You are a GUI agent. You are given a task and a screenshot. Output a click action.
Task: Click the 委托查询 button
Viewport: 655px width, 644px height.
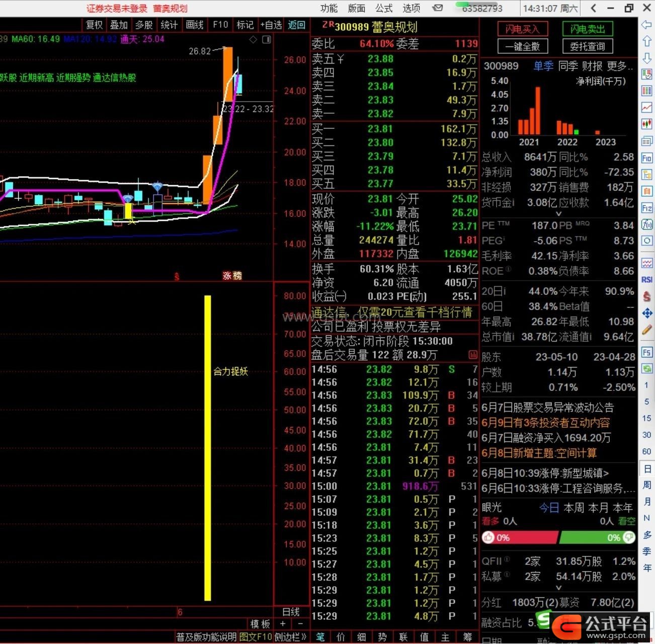pos(587,46)
